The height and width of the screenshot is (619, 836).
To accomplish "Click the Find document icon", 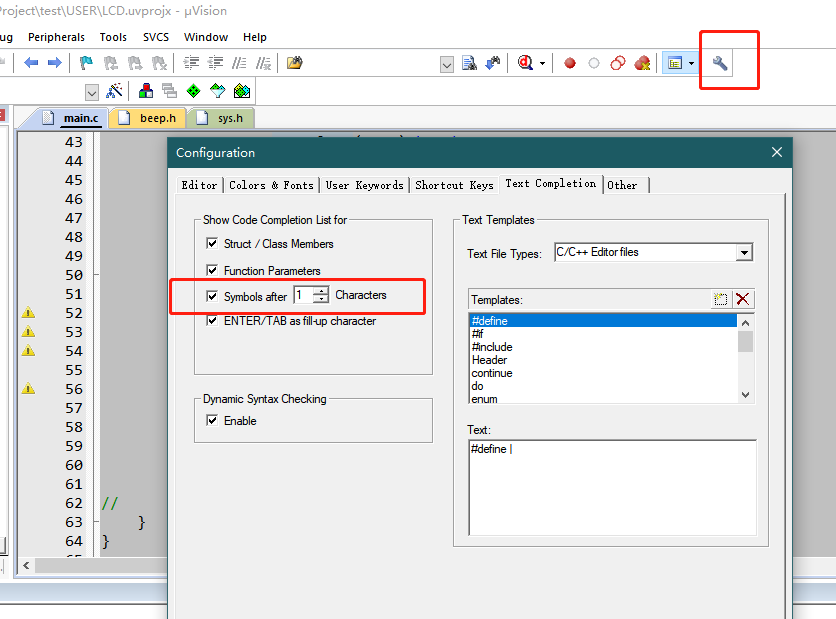I will (469, 63).
